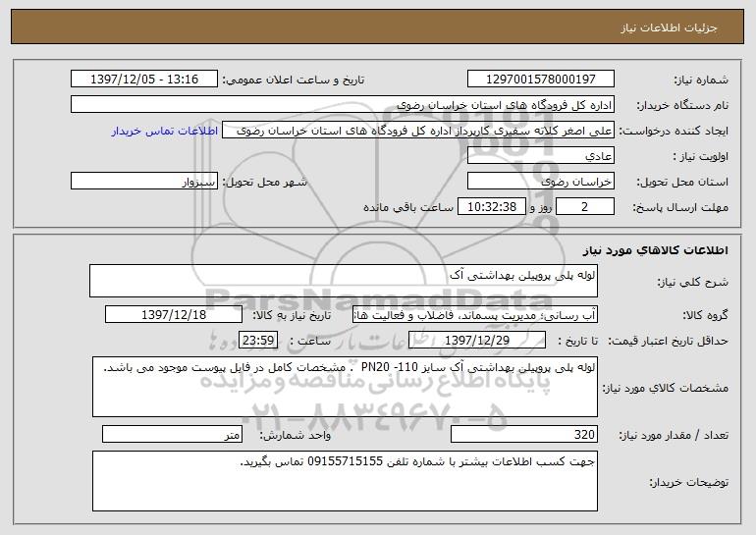The height and width of the screenshot is (535, 756).
Task: Click the label استان محل تحویل
Action: click(x=682, y=182)
